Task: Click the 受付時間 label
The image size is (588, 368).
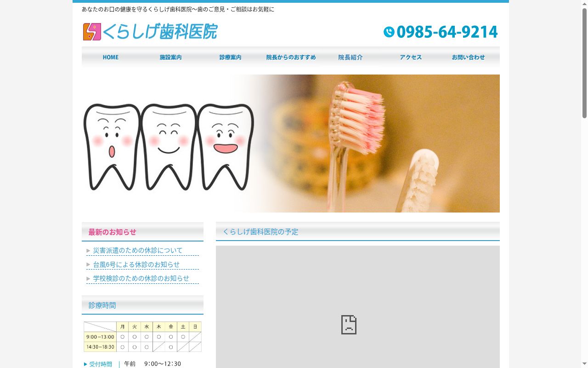Action: tap(101, 364)
